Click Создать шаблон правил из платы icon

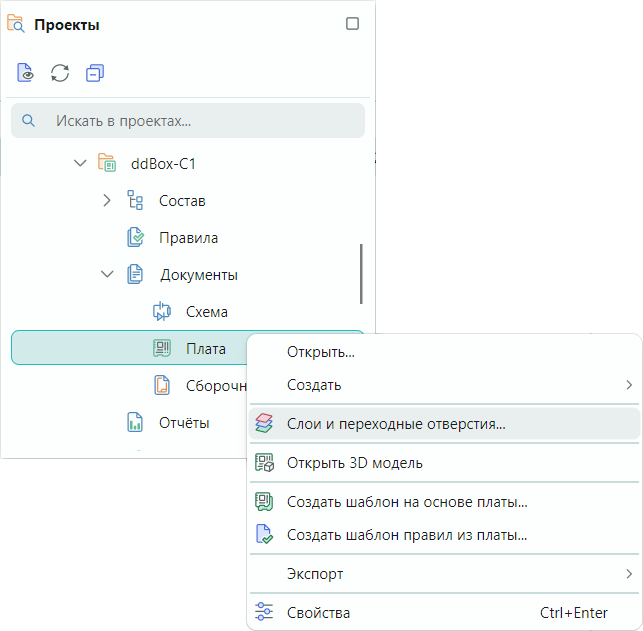coord(264,535)
